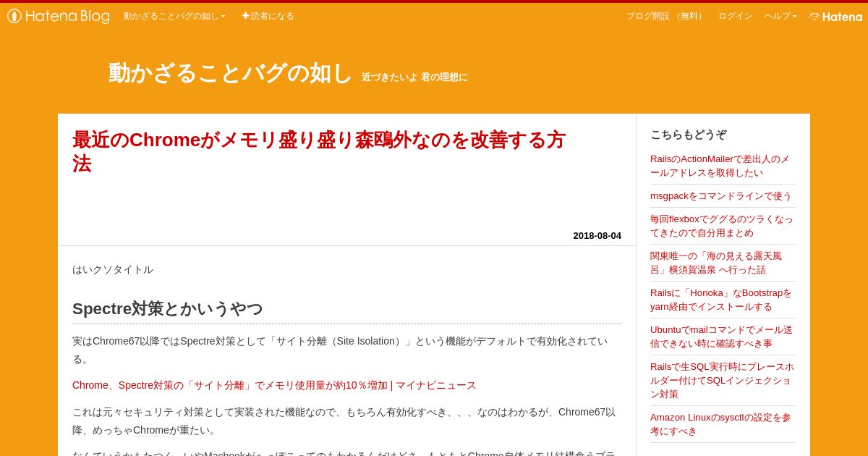The height and width of the screenshot is (456, 868).
Task: Open Amazon Linuxのsysctl sidebar article
Action: tap(720, 424)
